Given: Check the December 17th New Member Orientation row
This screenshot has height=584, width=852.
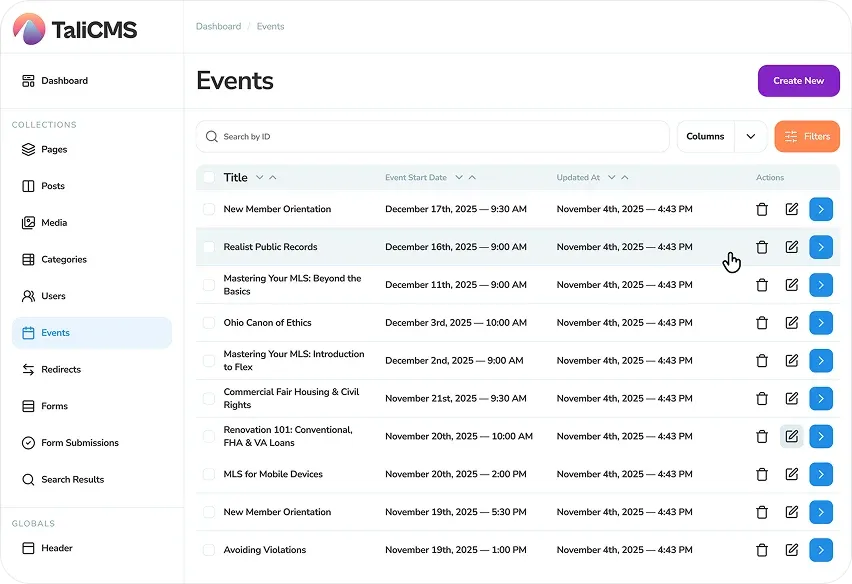Looking at the screenshot, I should (x=209, y=209).
